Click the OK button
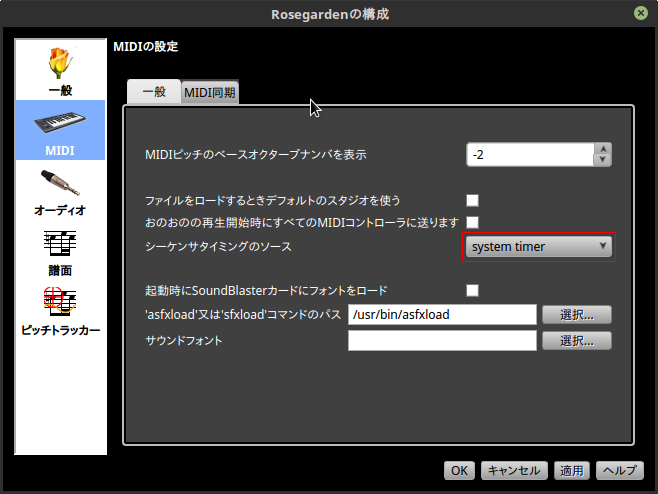 point(459,470)
